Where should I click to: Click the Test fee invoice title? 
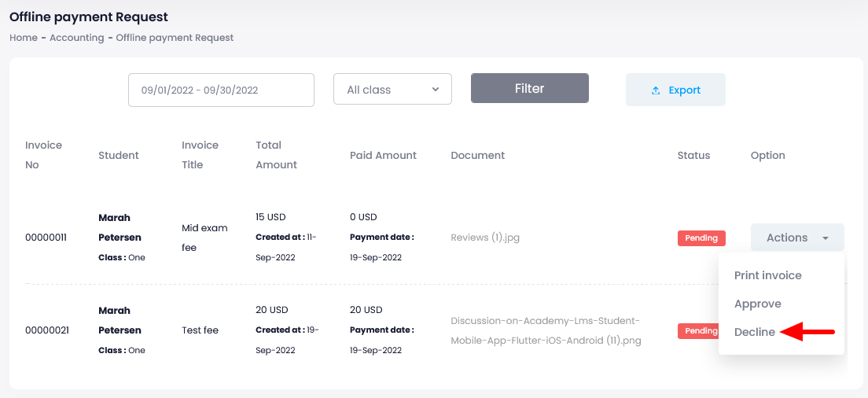point(200,330)
